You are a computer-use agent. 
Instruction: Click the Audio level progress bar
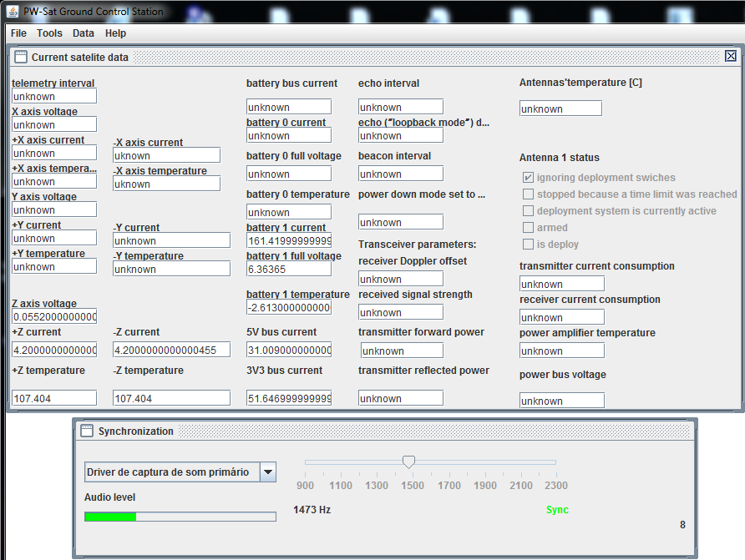point(180,517)
